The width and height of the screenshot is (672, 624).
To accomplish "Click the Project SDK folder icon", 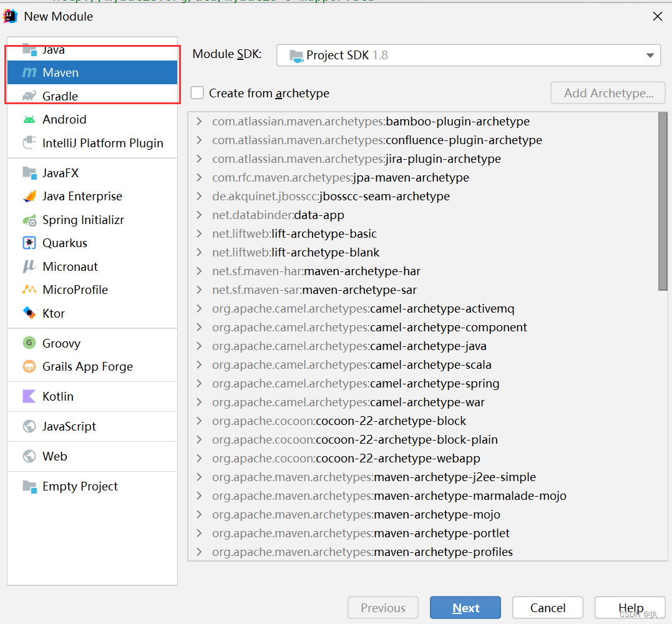I will tap(296, 56).
